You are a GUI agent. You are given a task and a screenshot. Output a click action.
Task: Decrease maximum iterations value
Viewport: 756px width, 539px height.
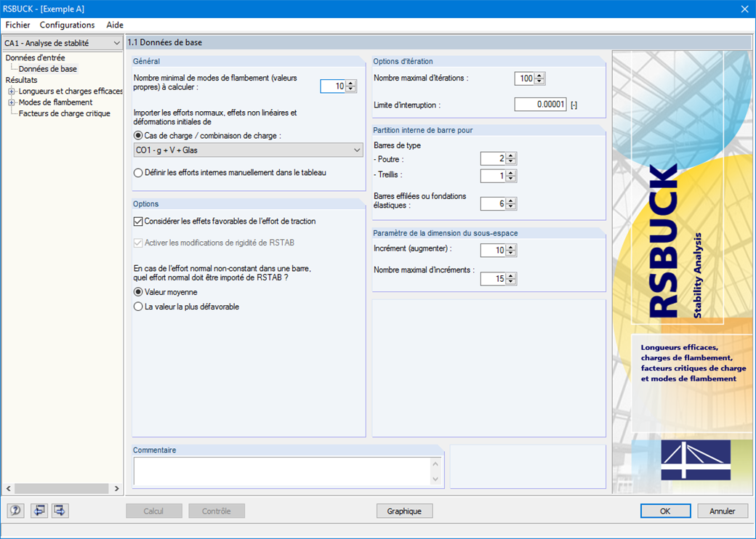[x=539, y=81]
